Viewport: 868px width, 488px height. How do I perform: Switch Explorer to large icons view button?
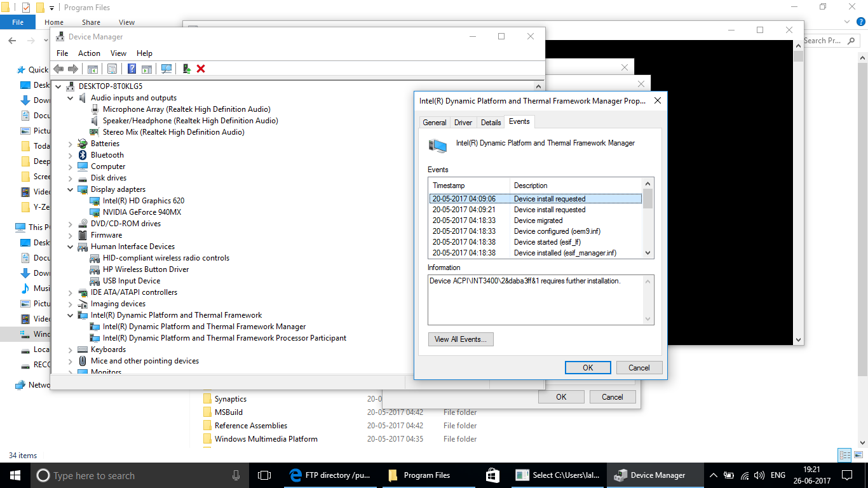[x=858, y=455]
